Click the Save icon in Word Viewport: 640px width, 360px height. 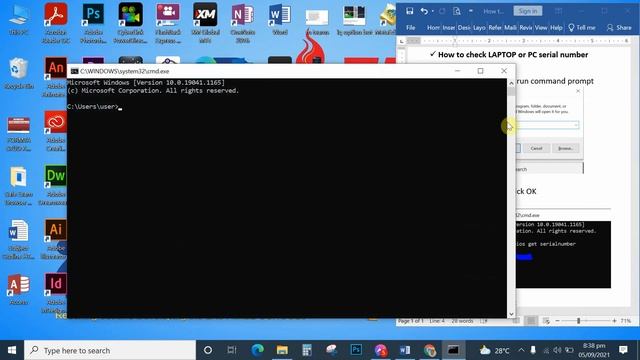point(409,11)
